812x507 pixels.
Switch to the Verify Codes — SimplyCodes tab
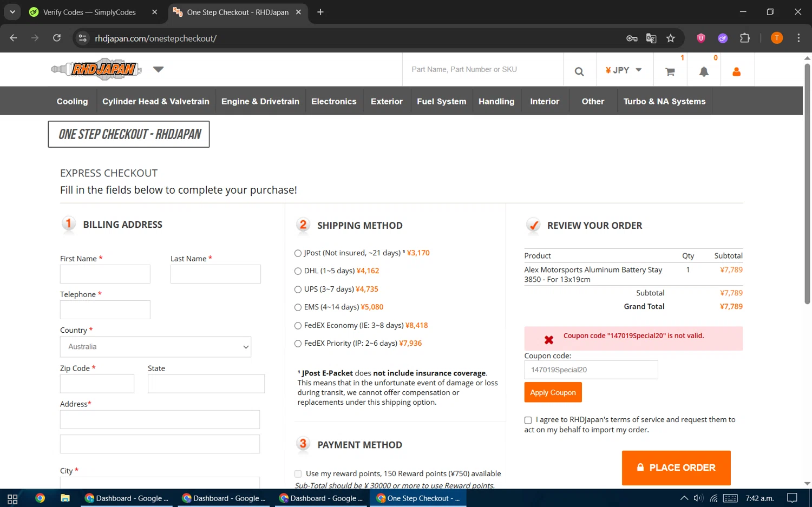[x=89, y=12]
